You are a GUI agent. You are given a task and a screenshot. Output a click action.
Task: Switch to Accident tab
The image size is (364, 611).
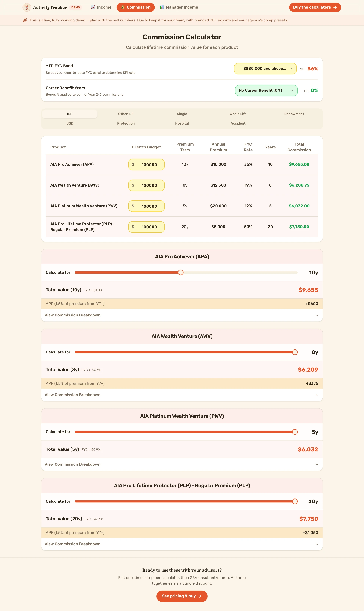click(238, 123)
